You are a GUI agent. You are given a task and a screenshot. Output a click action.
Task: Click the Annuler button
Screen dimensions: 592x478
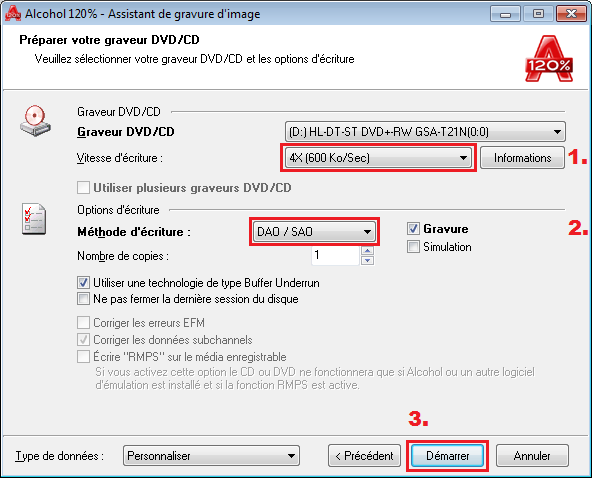[x=532, y=455]
